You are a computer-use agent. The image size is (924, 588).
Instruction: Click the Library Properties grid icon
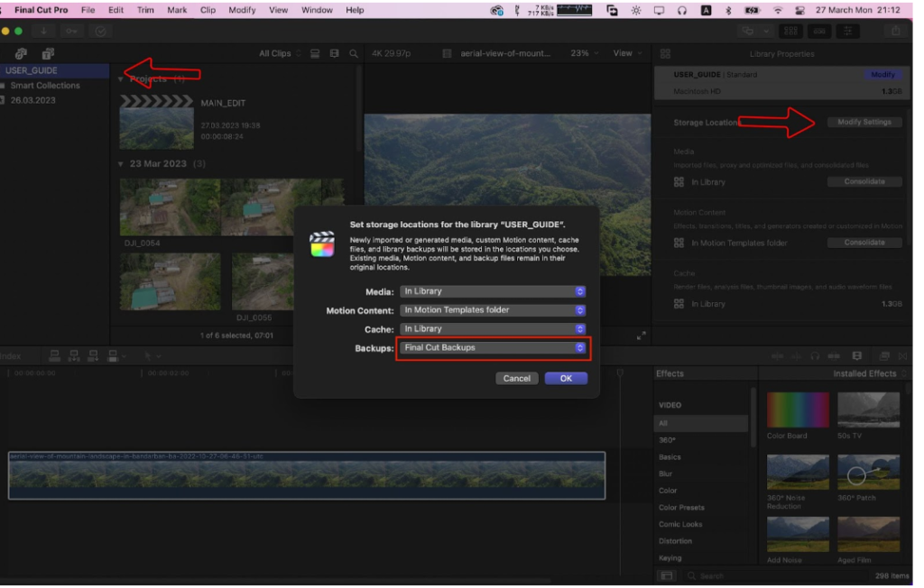click(x=665, y=53)
